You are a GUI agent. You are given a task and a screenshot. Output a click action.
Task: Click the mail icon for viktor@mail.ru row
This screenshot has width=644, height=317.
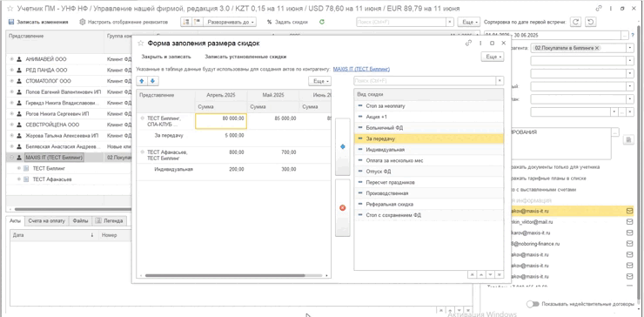pyautogui.click(x=629, y=221)
